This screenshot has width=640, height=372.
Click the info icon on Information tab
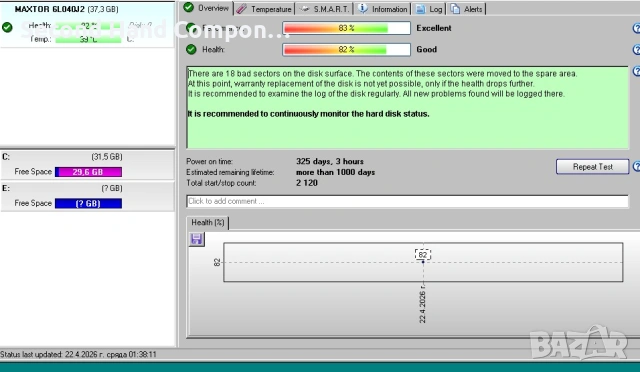point(362,9)
